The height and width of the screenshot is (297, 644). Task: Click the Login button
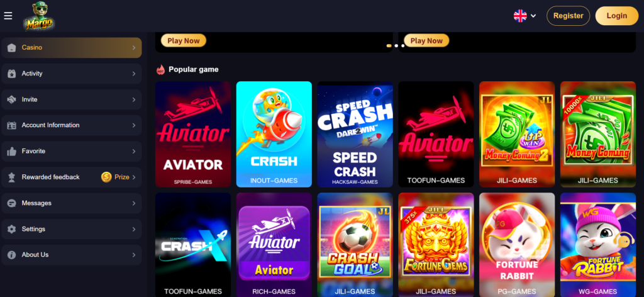(x=617, y=16)
